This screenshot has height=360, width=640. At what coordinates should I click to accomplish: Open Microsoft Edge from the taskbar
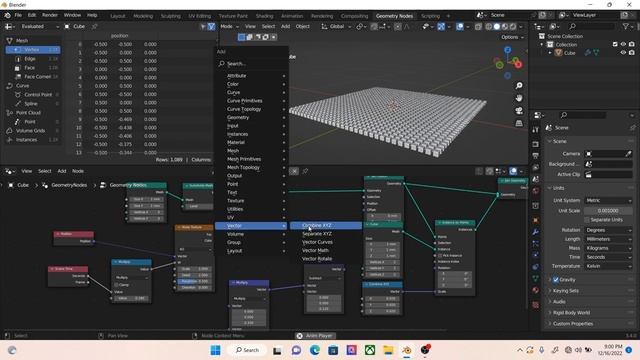point(314,350)
